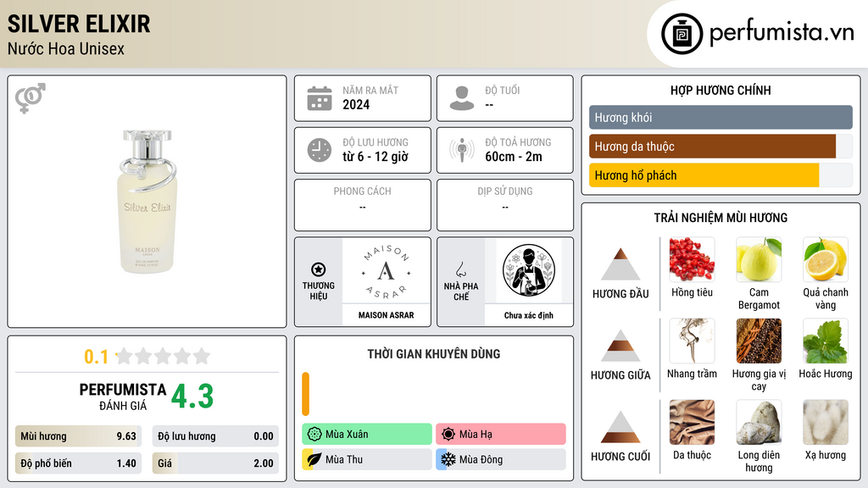This screenshot has width=868, height=488.
Task: Click the Mùa Thu leaf icon
Action: (x=314, y=459)
